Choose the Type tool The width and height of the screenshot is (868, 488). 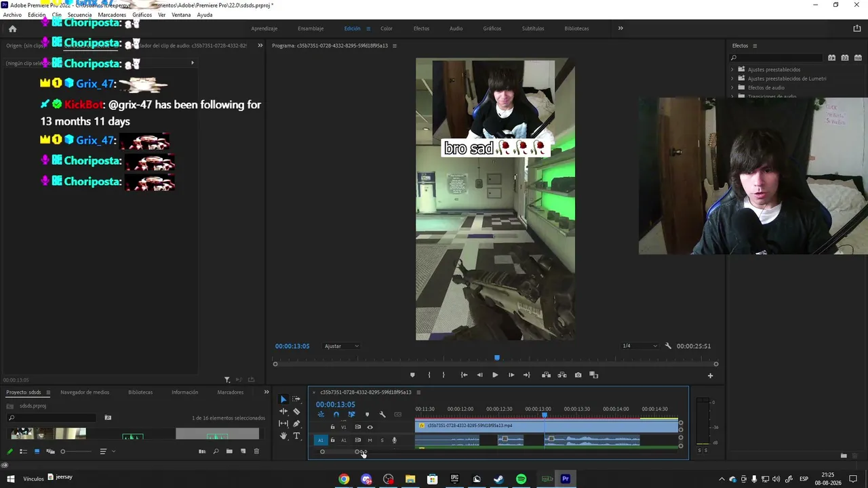296,436
